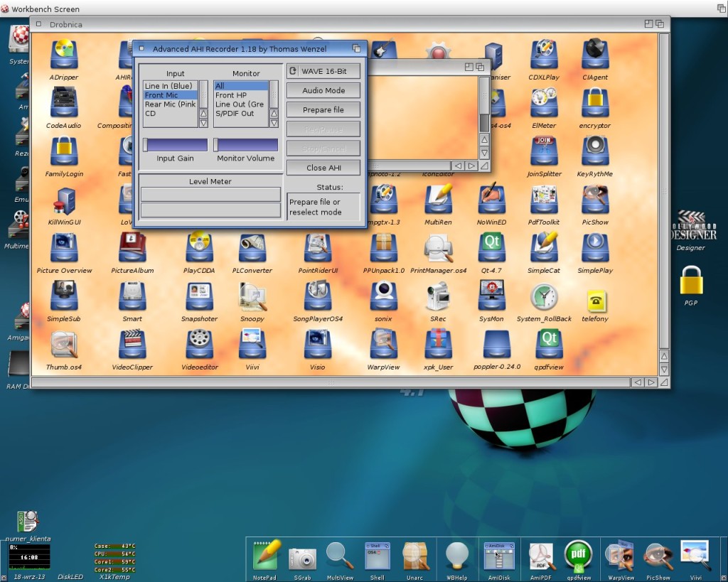Open the PLConverter drawer
The width and height of the screenshot is (728, 582).
click(252, 248)
